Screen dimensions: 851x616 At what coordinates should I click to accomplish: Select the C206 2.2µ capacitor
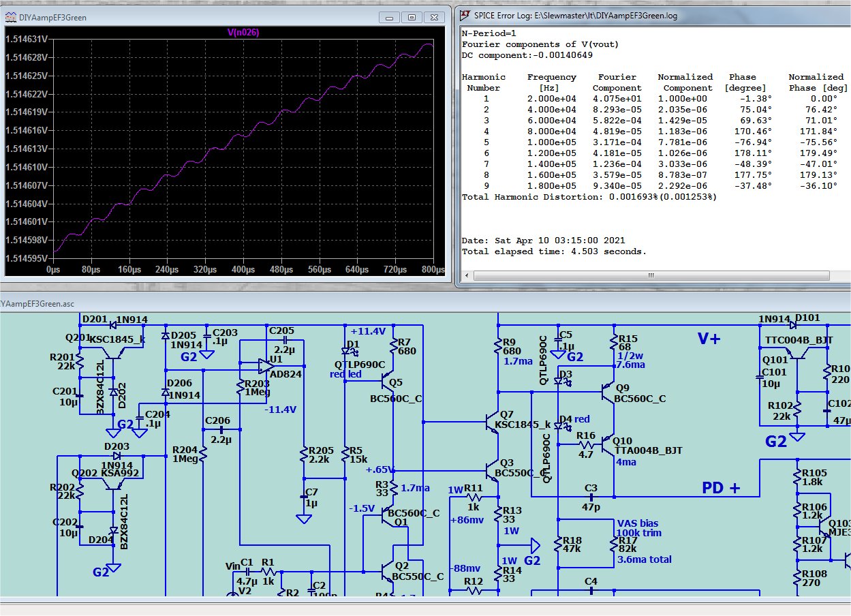pyautogui.click(x=222, y=429)
